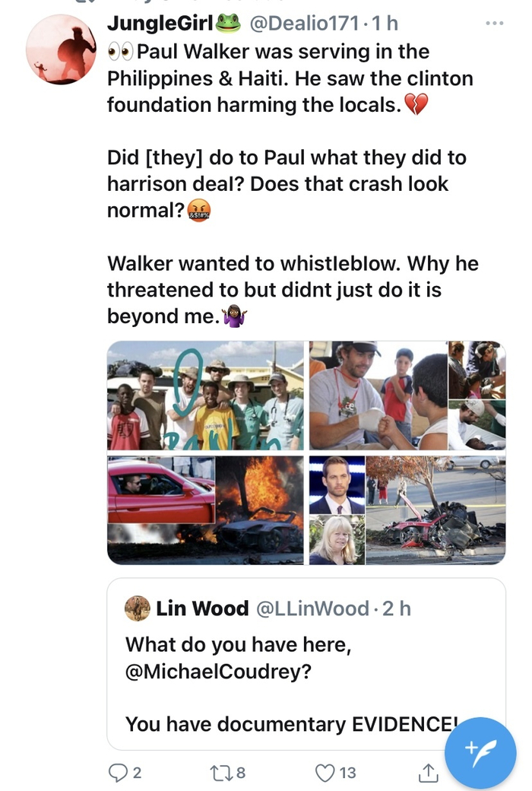Tap the 1 h tweet timestamp
This screenshot has height=791, width=532.
click(x=383, y=24)
